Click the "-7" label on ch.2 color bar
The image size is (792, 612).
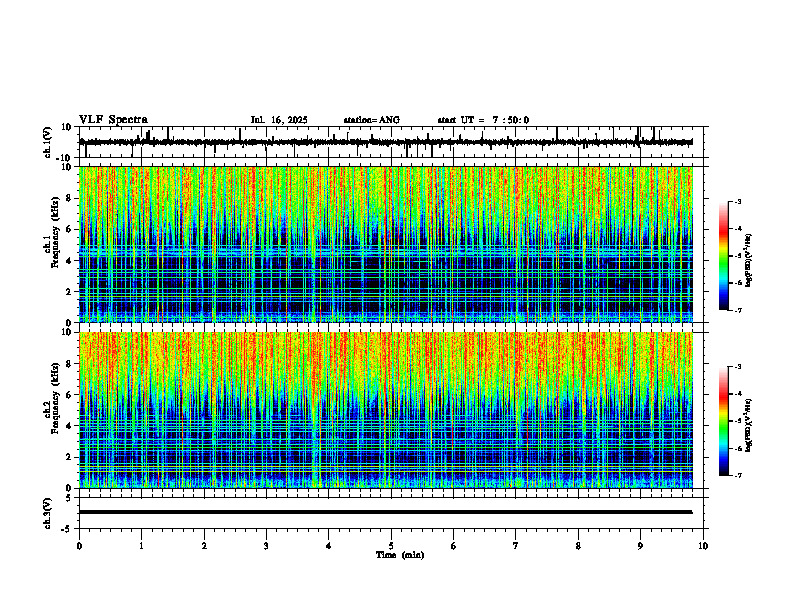coord(738,476)
